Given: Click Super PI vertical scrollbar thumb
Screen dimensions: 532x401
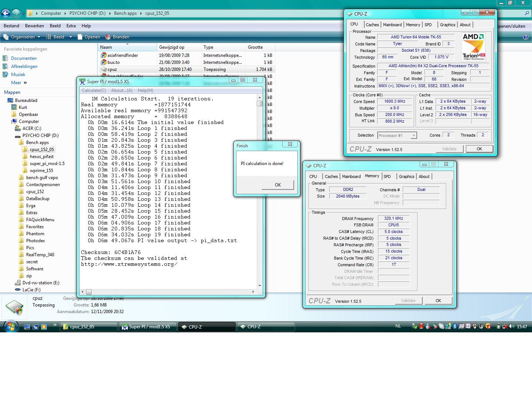Looking at the screenshot, I should pyautogui.click(x=260, y=103).
